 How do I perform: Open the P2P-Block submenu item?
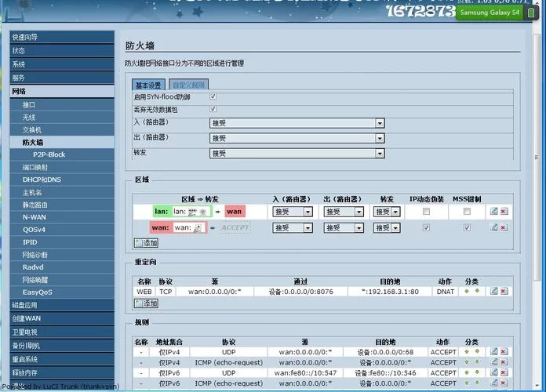(62, 154)
